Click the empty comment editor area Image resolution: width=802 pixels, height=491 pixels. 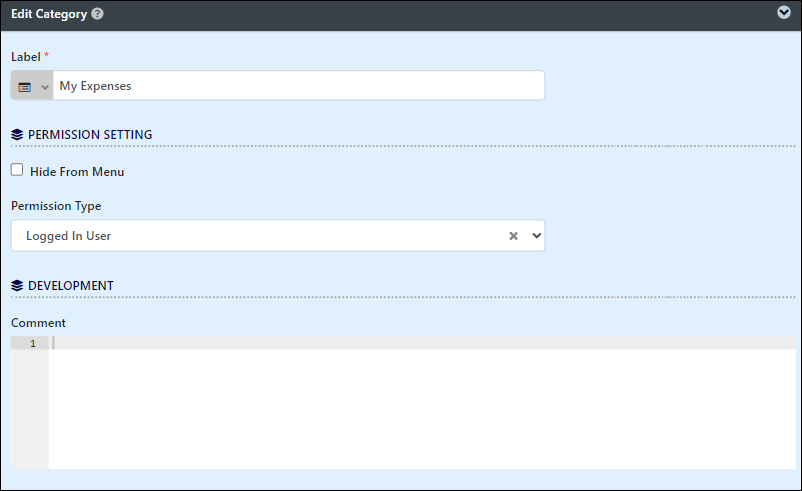[x=422, y=409]
